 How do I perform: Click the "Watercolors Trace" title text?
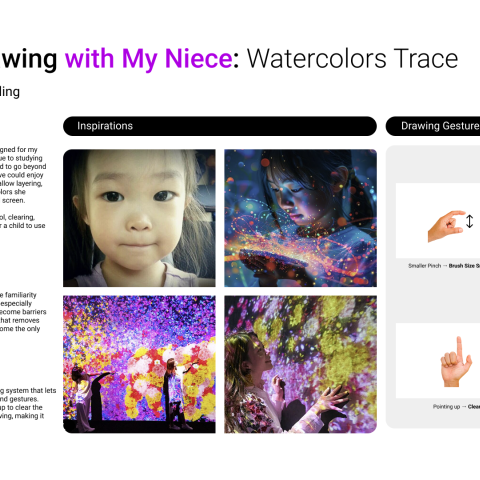pyautogui.click(x=352, y=59)
